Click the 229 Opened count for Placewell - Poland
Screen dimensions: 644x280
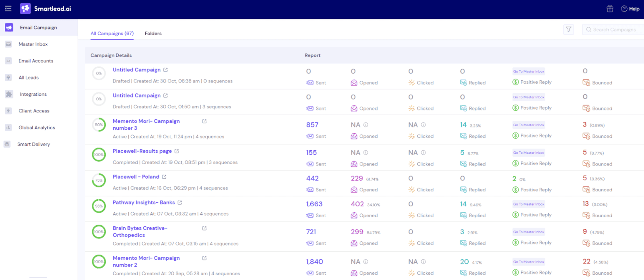click(x=357, y=178)
